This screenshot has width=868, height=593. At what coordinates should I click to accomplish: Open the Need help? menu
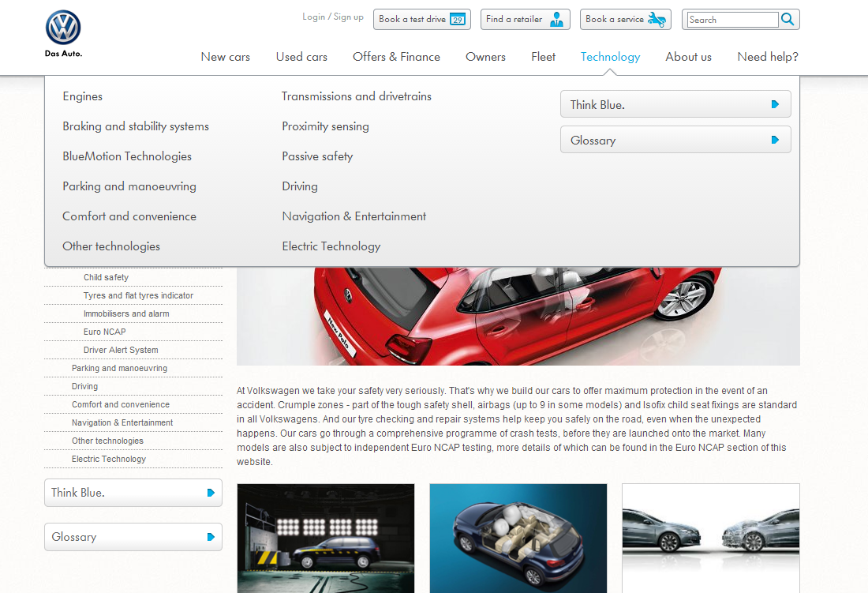pyautogui.click(x=768, y=57)
